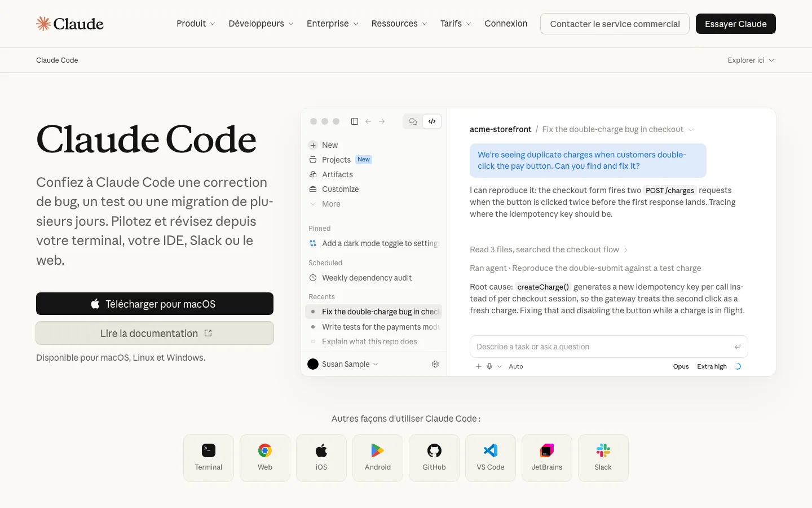Image resolution: width=812 pixels, height=508 pixels.
Task: Toggle the sidebar panel icon in mockup
Action: 355,121
